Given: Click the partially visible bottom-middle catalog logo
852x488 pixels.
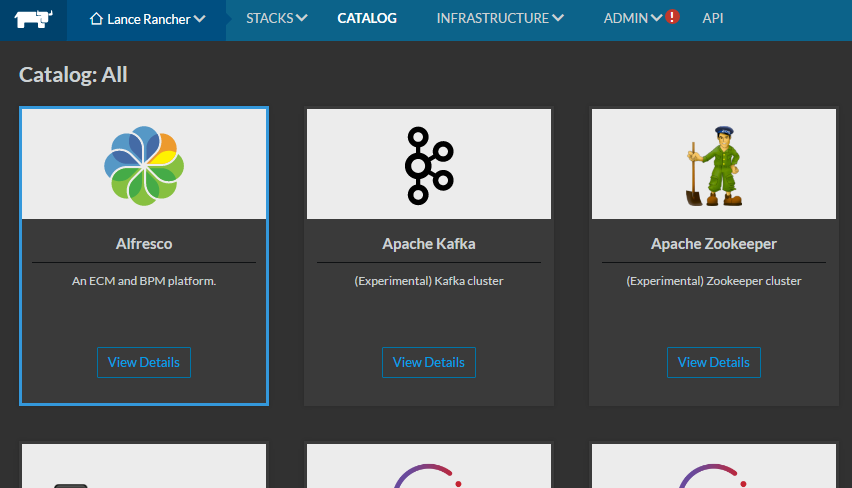Looking at the screenshot, I should click(428, 473).
